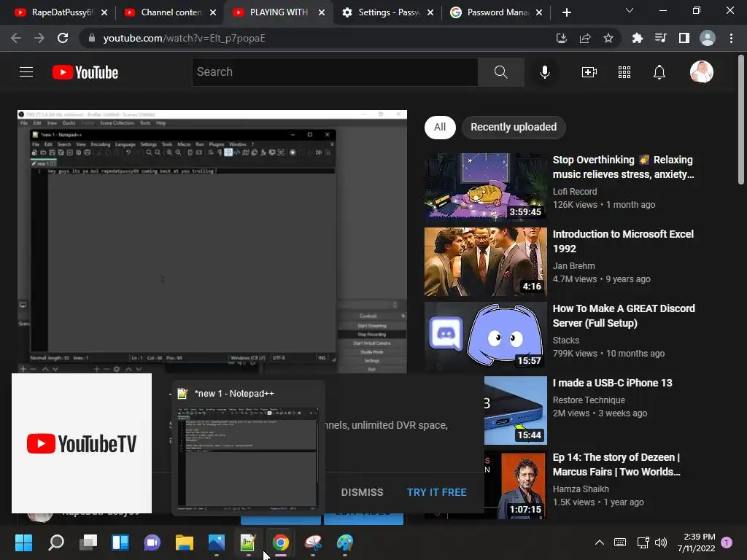747x560 pixels.
Task: Open the media control icon in Chrome
Action: [660, 38]
